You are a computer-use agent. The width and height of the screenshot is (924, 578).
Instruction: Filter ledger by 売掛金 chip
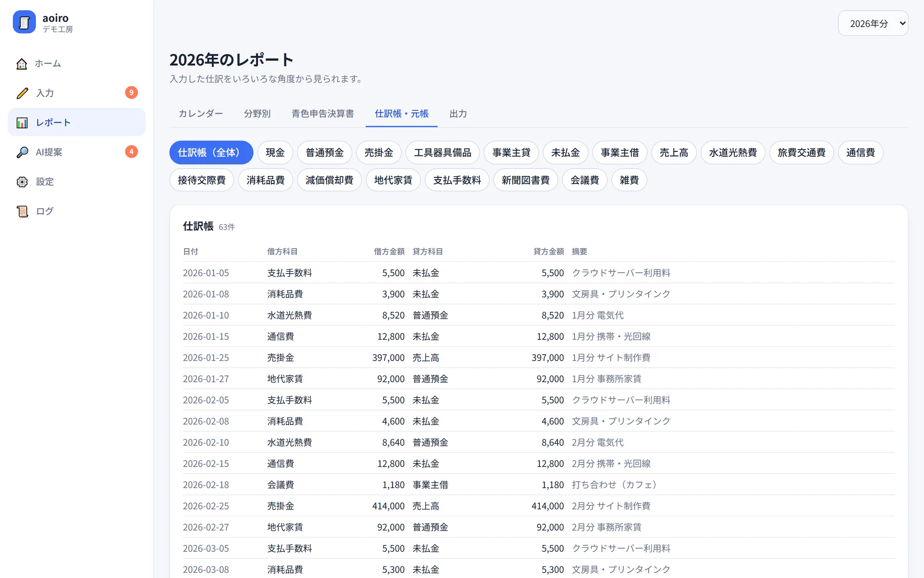point(379,152)
